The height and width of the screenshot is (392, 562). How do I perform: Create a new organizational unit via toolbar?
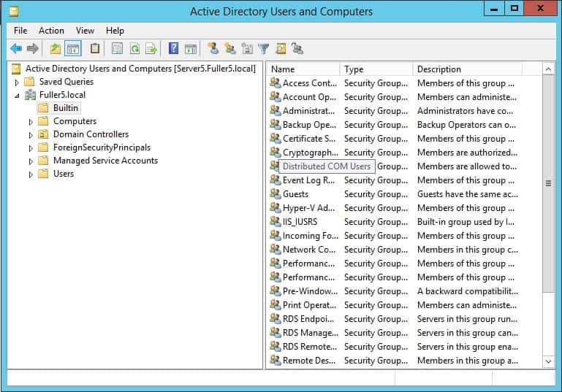(x=247, y=48)
